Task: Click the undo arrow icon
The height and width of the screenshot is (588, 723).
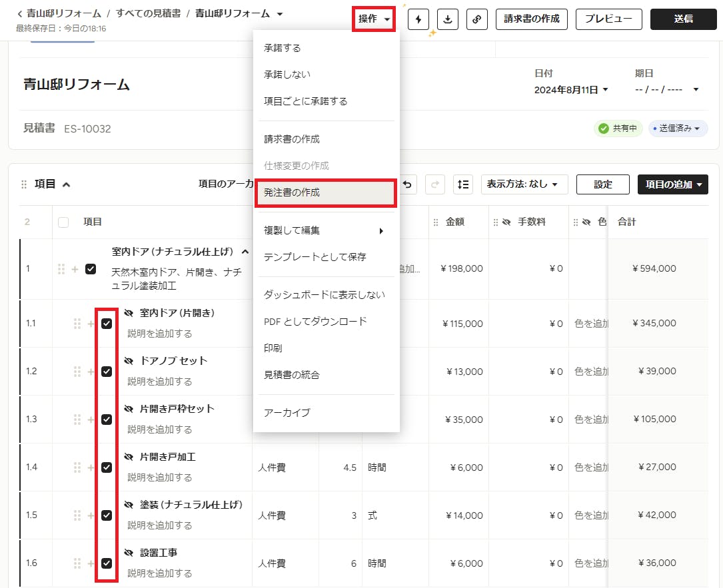Action: pyautogui.click(x=407, y=184)
